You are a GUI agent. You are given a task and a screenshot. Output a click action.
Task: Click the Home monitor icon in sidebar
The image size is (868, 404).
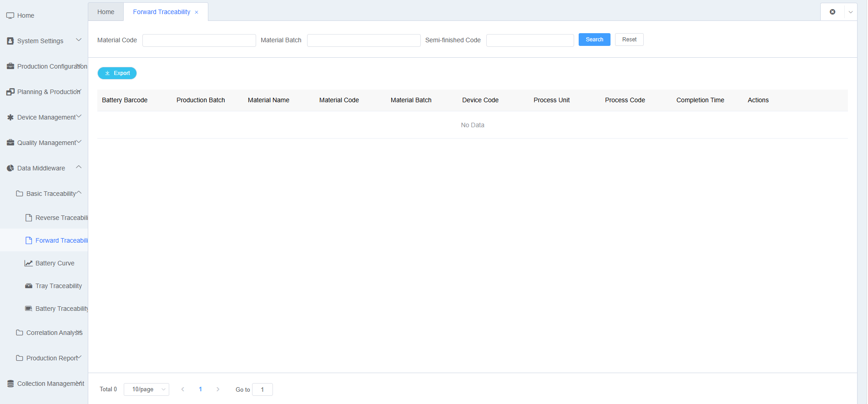[x=10, y=15]
